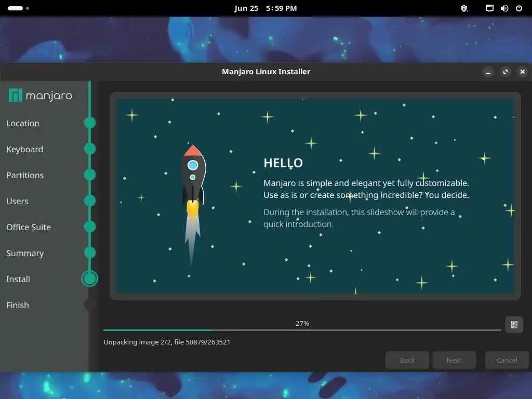The image size is (532, 399).
Task: Click the Summary step progress dot
Action: 89,252
